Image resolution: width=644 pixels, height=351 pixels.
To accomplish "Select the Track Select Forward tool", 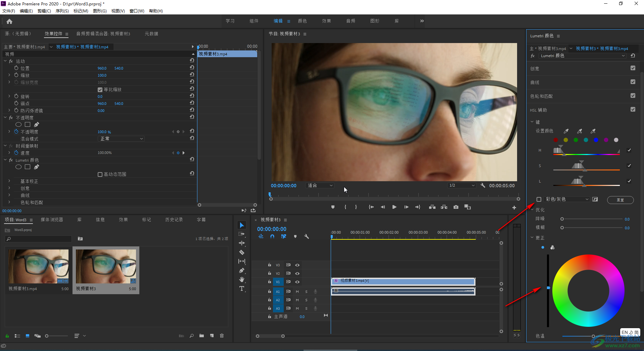I will click(242, 234).
